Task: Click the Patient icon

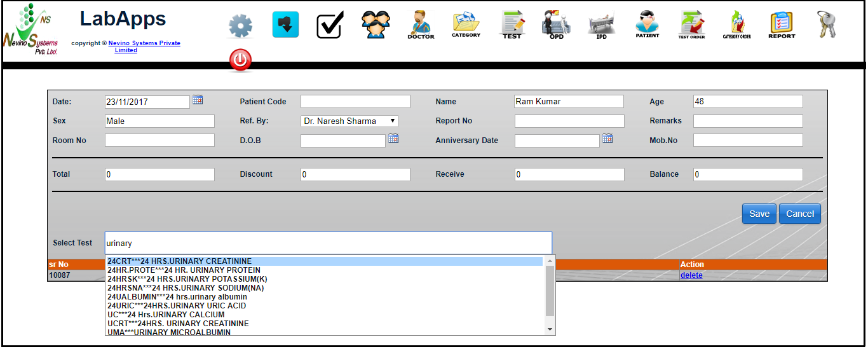Action: pyautogui.click(x=647, y=25)
